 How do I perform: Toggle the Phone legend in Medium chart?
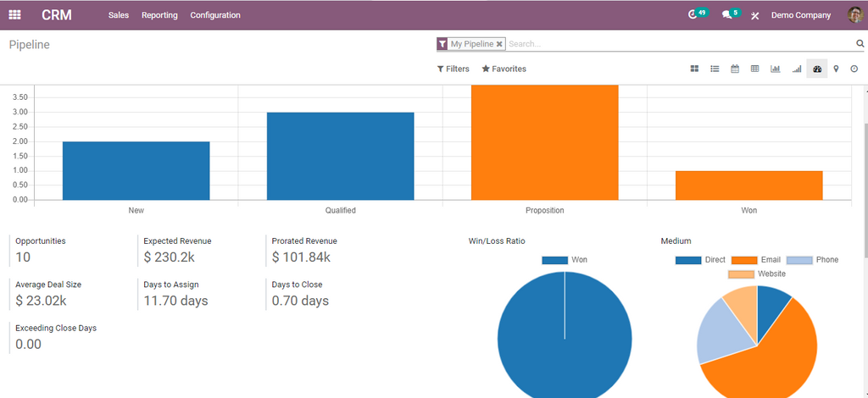click(x=812, y=260)
